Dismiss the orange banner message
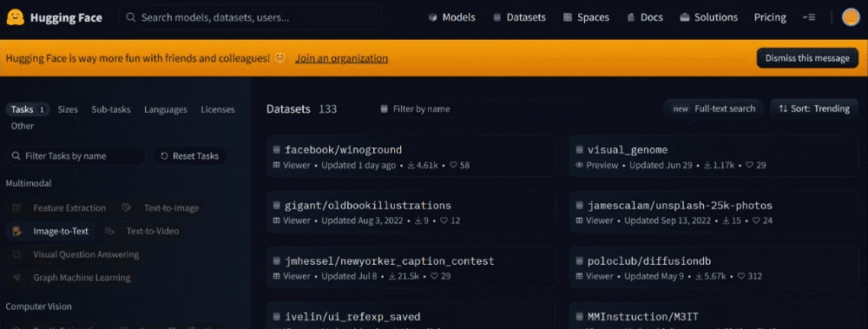Viewport: 868px width, 329px height. [x=807, y=58]
